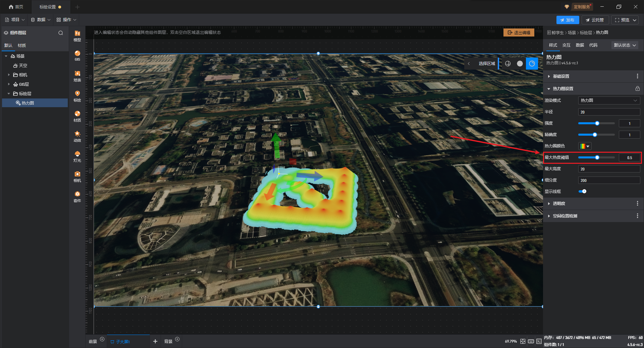Expand the 透明度 section
The height and width of the screenshot is (348, 644).
(549, 204)
